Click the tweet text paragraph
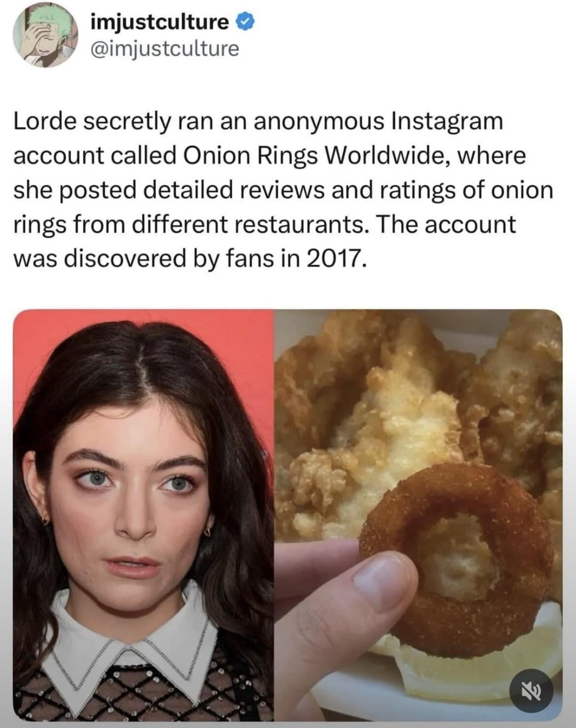The image size is (576, 728). tap(283, 189)
